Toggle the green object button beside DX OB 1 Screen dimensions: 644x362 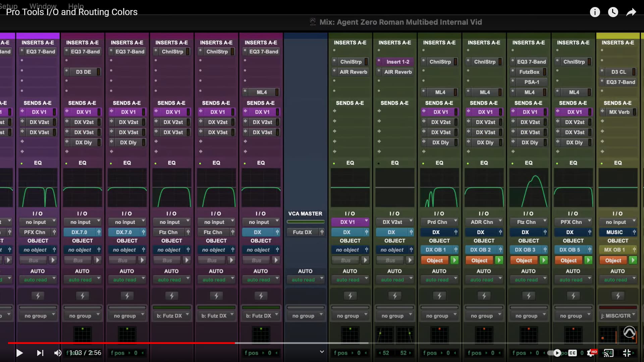point(454,260)
